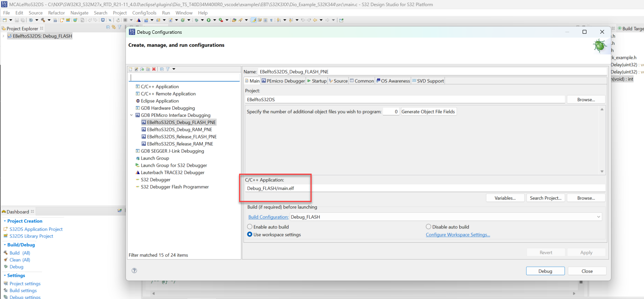This screenshot has width=644, height=299.
Task: Open the Configure Workspace Settings link
Action: click(x=458, y=235)
